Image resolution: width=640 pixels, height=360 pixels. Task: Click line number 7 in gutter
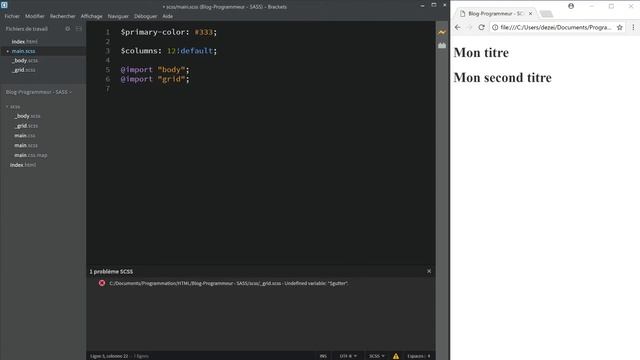point(108,88)
